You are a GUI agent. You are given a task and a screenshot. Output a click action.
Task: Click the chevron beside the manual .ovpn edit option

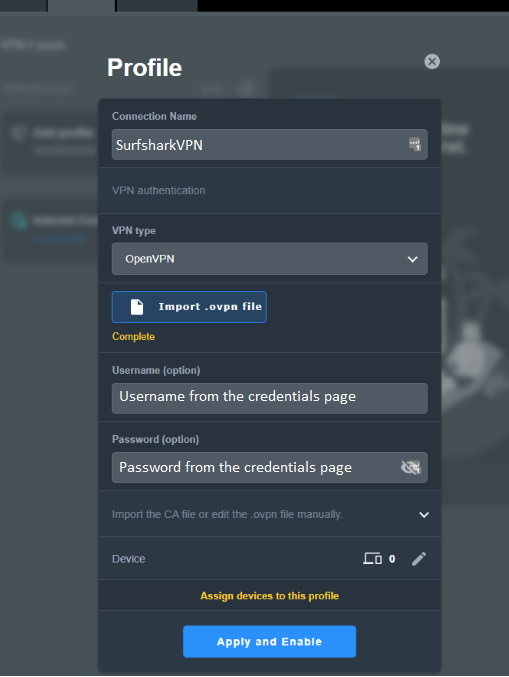point(424,515)
